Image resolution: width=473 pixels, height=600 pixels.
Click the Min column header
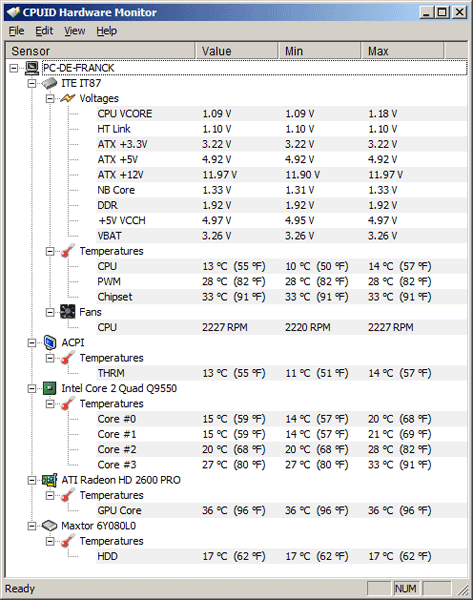pos(320,51)
